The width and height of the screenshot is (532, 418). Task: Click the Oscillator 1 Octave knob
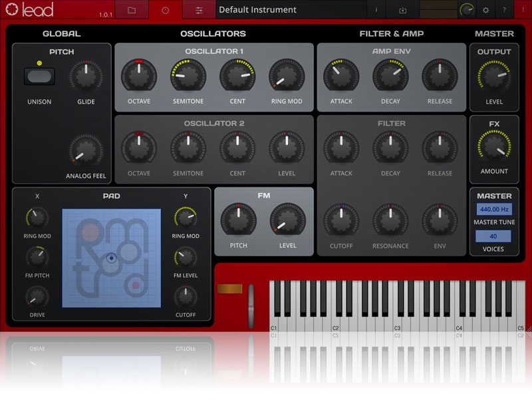tap(139, 76)
